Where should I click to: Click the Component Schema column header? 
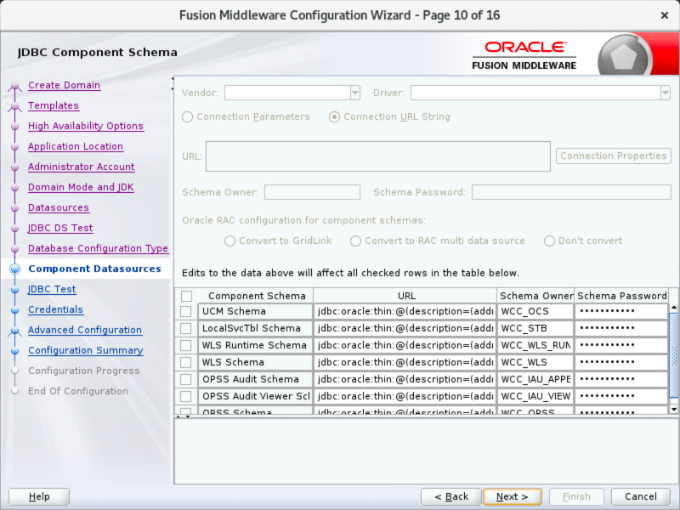(x=257, y=296)
